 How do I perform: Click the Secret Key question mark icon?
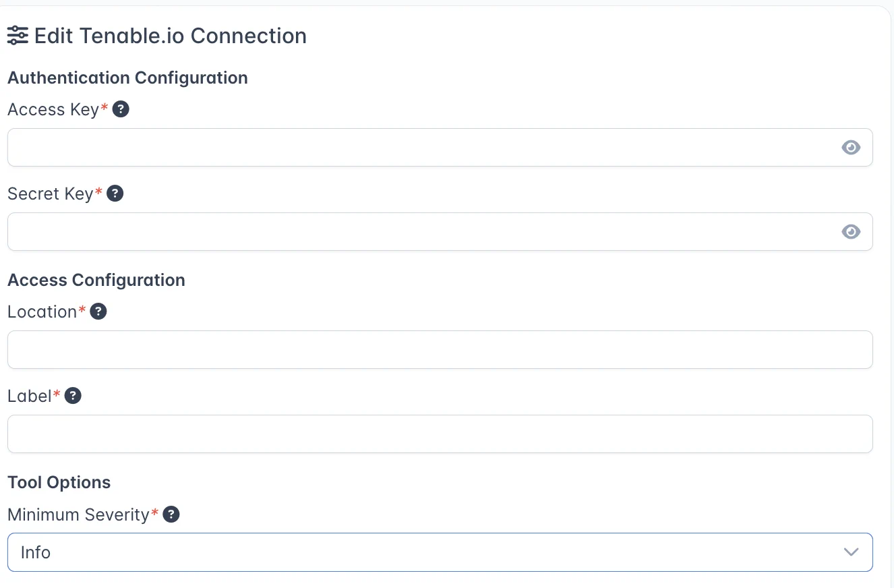point(115,194)
